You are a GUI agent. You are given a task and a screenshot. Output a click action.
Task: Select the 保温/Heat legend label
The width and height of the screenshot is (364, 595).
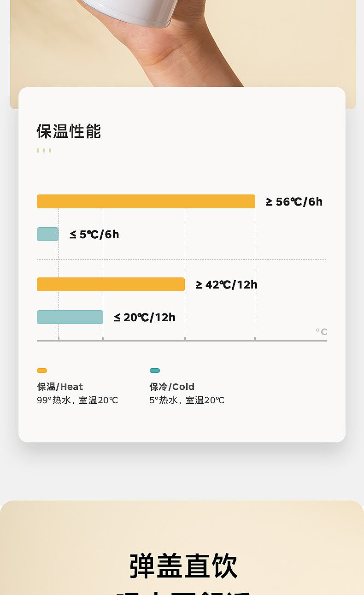(60, 387)
